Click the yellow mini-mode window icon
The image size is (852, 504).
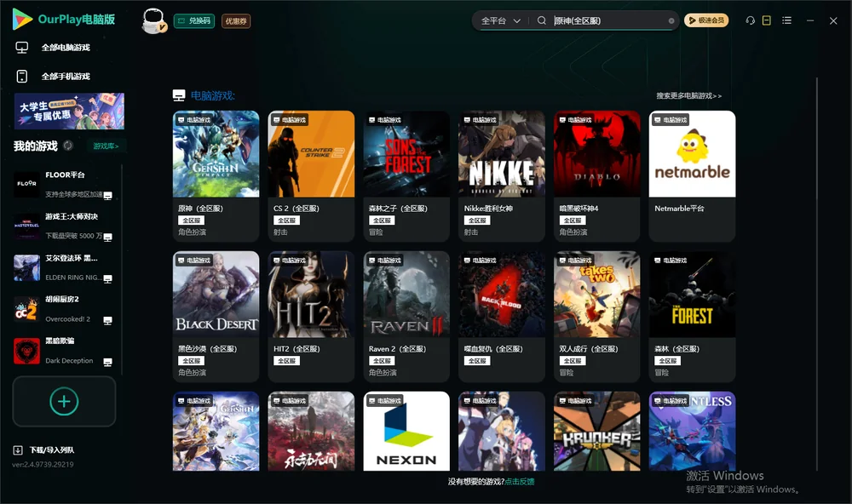[767, 20]
